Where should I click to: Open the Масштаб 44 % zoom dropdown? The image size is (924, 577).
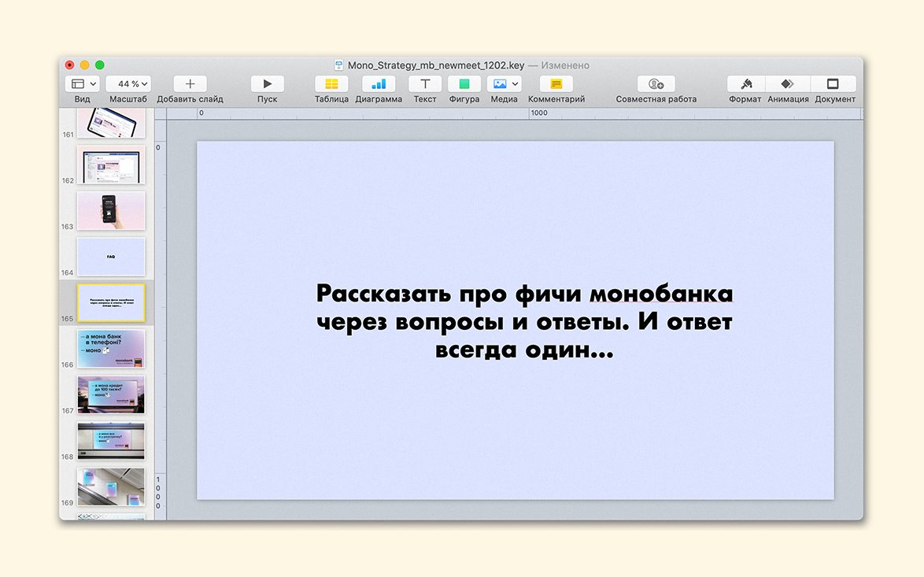(128, 83)
